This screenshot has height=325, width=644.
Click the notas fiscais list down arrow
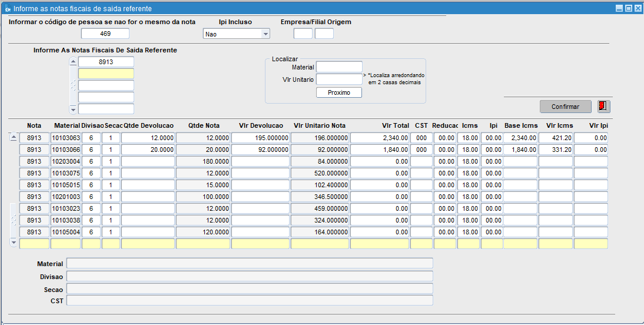(73, 110)
